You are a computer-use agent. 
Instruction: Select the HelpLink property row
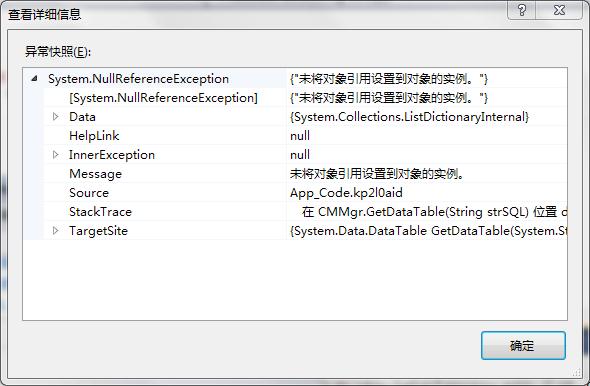coord(295,135)
